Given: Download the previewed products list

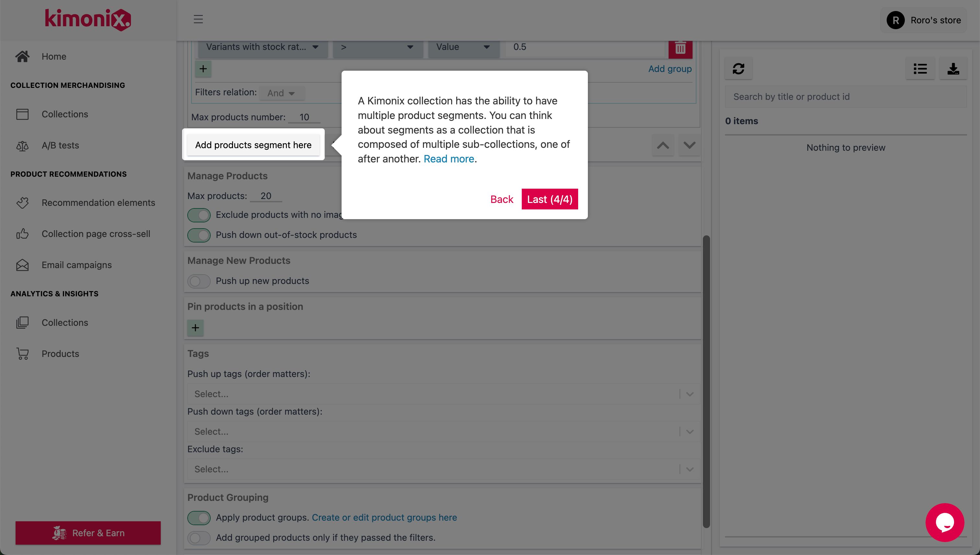Looking at the screenshot, I should [953, 69].
